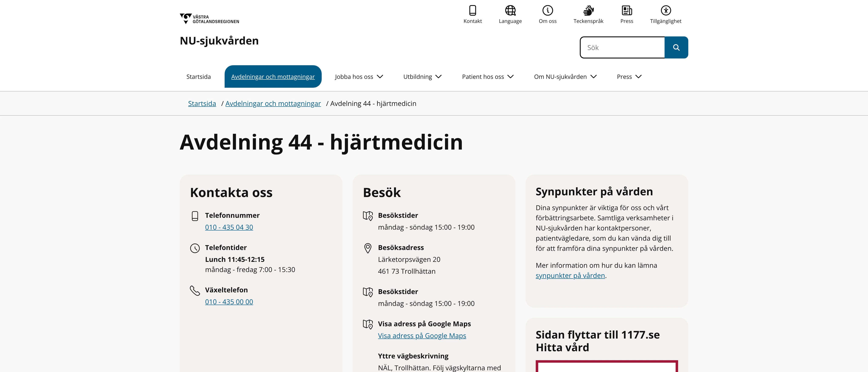Viewport: 868px width, 372px height.
Task: Click the Avdelning 44 - hjärtmedicin page heading
Action: click(321, 142)
